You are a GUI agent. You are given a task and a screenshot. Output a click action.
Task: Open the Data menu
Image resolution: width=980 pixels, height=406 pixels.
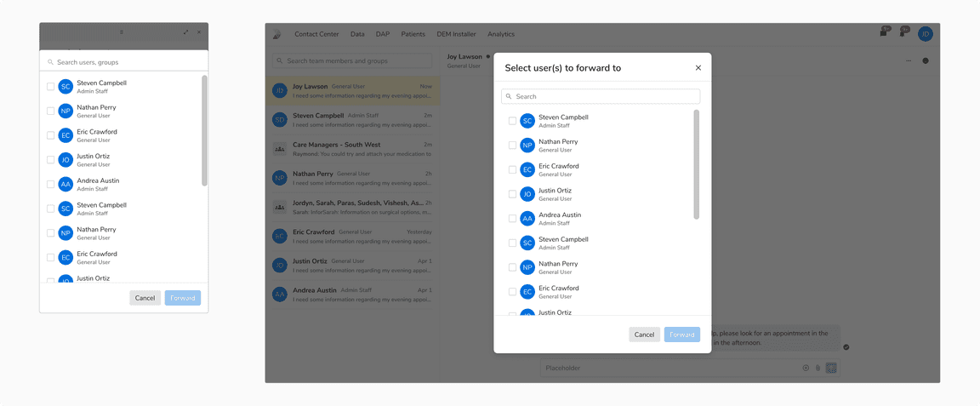pyautogui.click(x=357, y=34)
